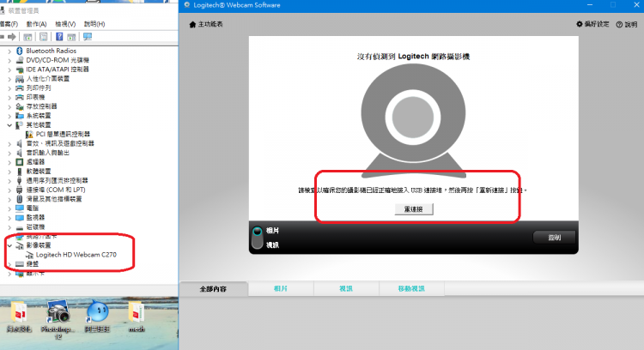The image size is (644, 350).
Task: Select the 軟體裝置 tree row
Action: [x=39, y=171]
